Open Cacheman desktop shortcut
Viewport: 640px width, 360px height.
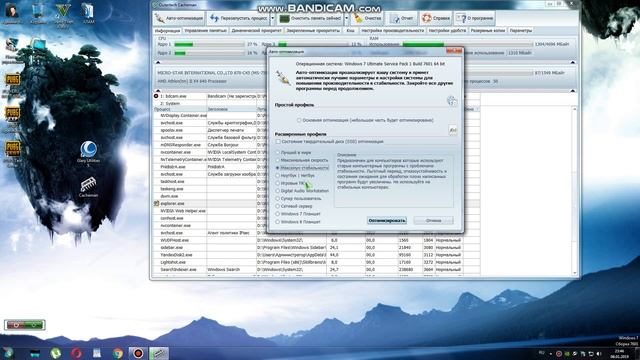[89, 187]
